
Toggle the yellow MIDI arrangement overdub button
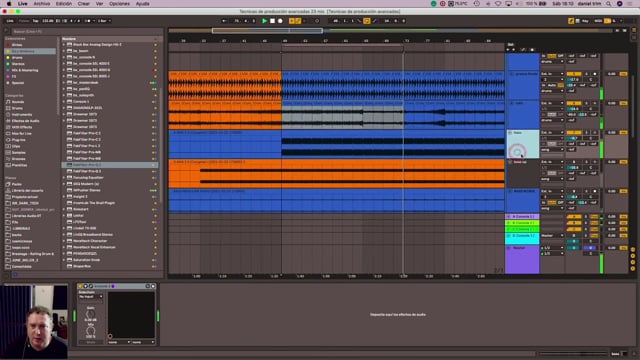point(291,21)
